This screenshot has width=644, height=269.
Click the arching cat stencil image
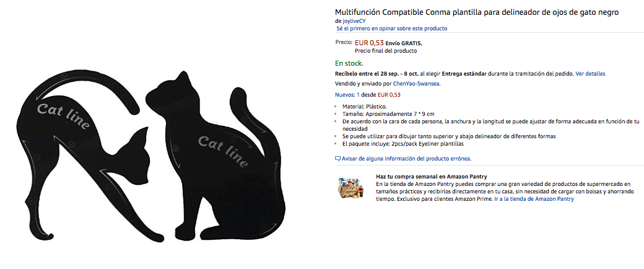(x=82, y=156)
